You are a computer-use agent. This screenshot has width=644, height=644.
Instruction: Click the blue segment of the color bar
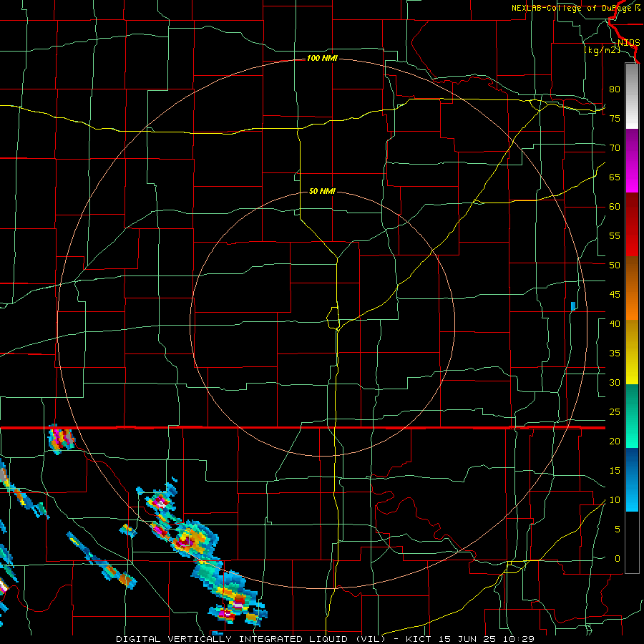(632, 479)
